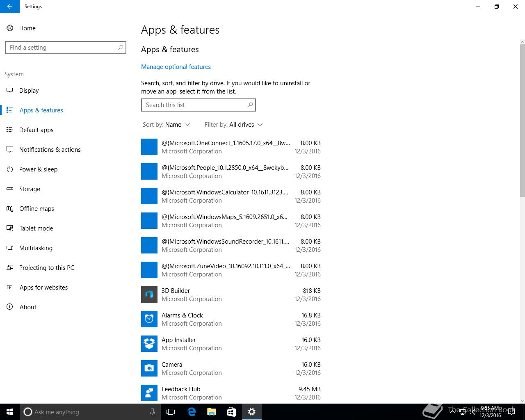Select the Feedback Hub entry name
525x420 pixels.
[x=181, y=389]
